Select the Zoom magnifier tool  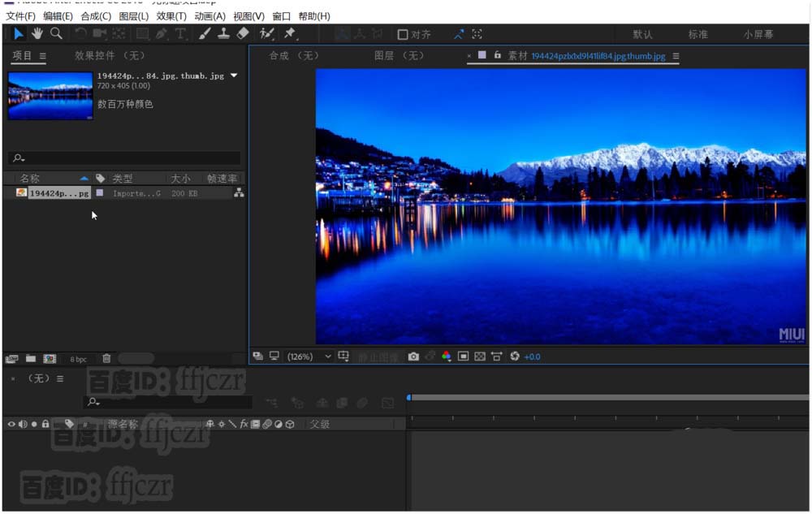[56, 34]
